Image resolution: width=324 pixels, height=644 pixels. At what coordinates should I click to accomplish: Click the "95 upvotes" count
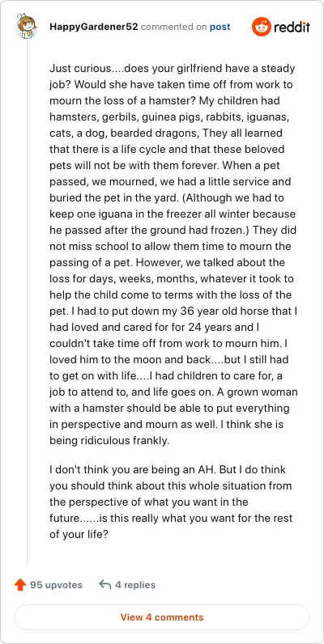point(57,584)
